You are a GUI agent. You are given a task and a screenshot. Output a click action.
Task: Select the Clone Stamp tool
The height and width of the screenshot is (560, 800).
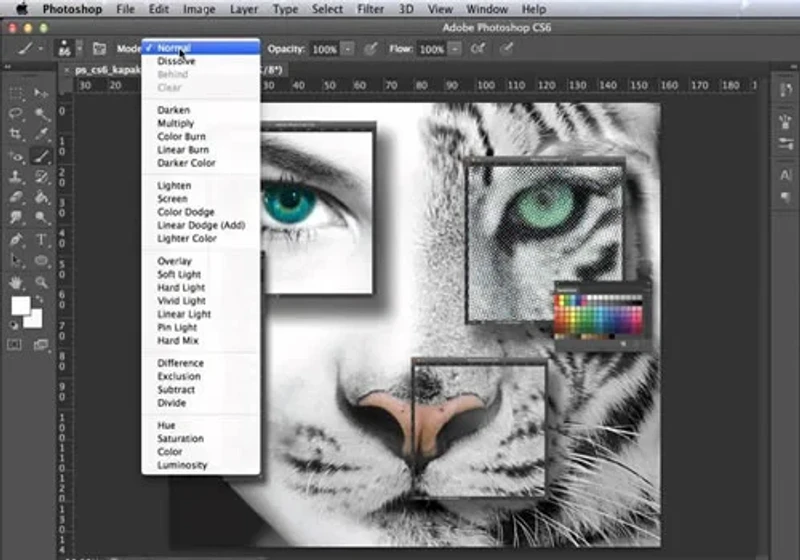tap(16, 176)
